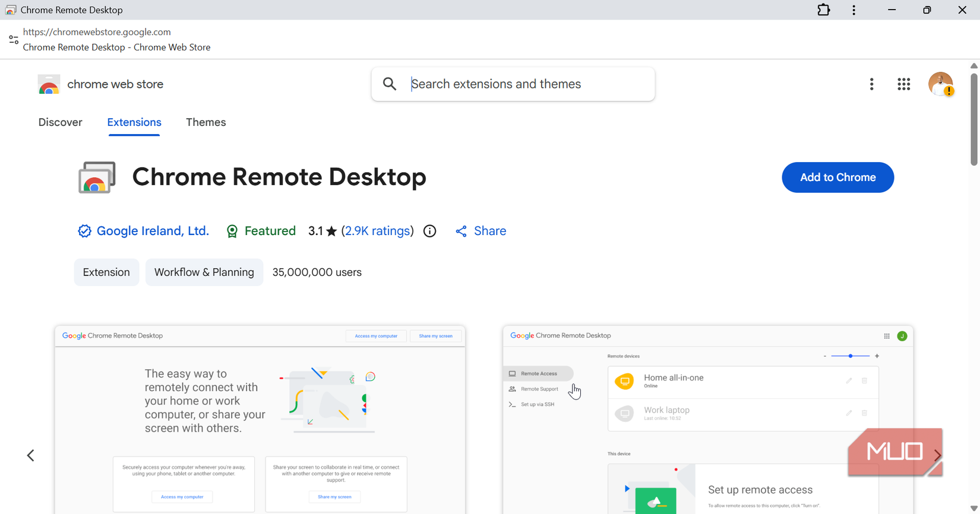Open the browser three-dot menu in title bar

pos(854,10)
